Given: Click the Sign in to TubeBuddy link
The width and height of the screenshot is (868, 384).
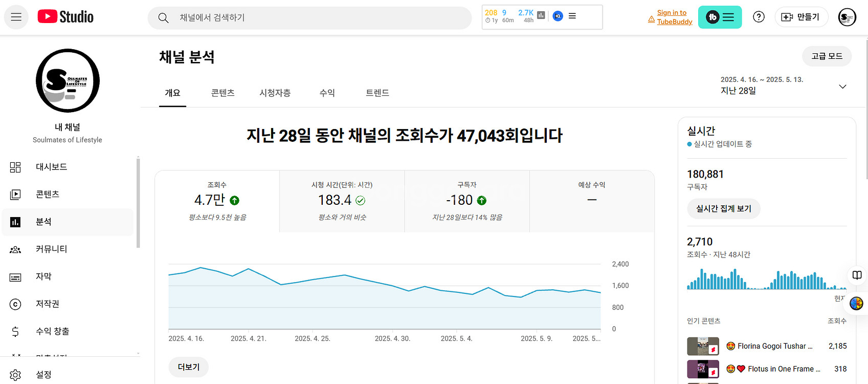Looking at the screenshot, I should point(674,17).
